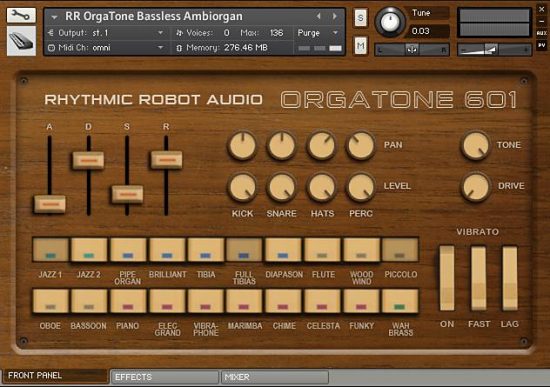This screenshot has width=550, height=387.
Task: Click the KICK level knob
Action: [242, 187]
